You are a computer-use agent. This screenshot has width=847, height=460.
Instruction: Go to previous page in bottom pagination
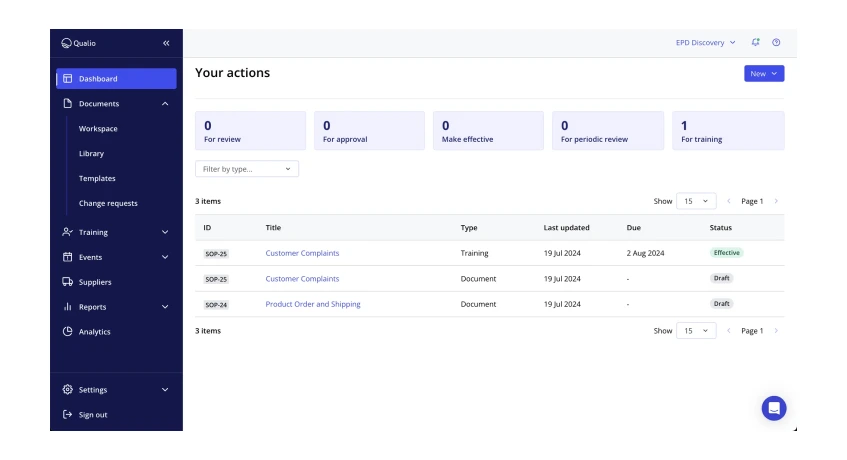coord(729,330)
